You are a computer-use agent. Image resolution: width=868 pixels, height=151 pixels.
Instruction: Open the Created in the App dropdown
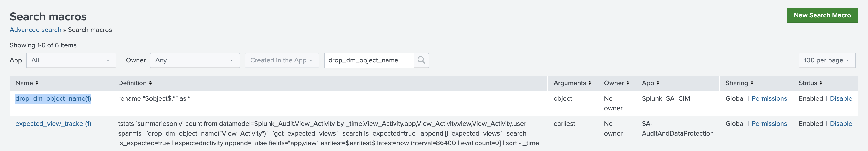click(282, 60)
